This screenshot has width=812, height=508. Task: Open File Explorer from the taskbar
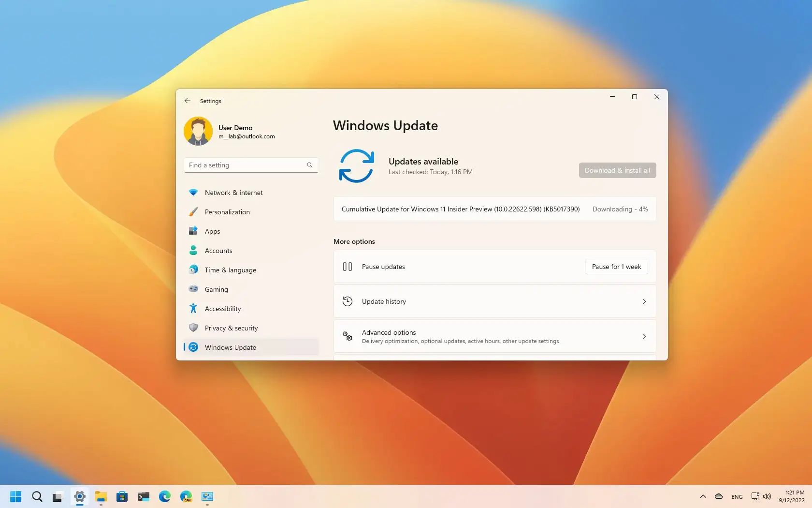tap(101, 496)
